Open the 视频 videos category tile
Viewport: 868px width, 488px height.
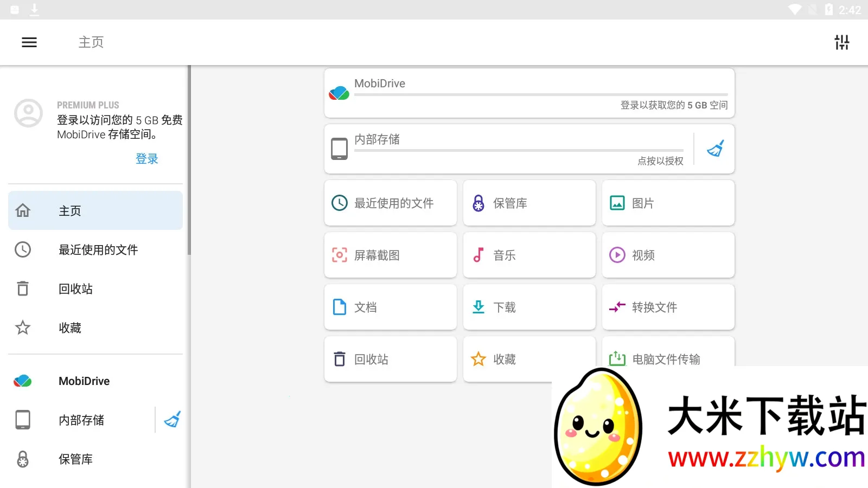pyautogui.click(x=668, y=255)
